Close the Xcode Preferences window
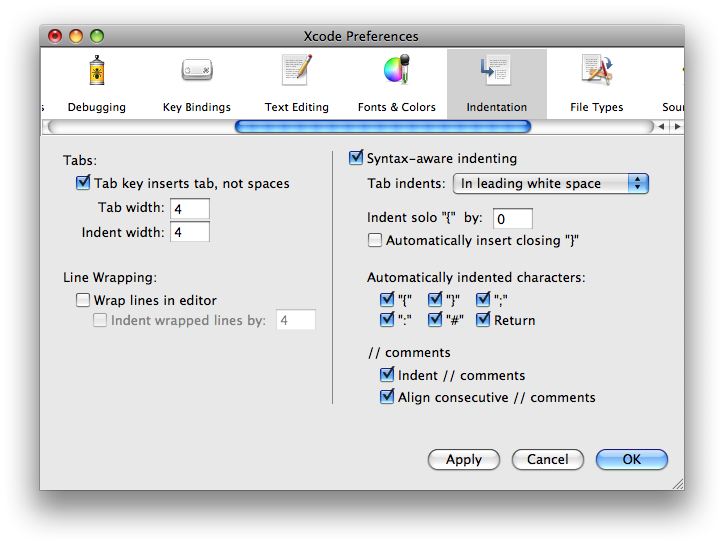This screenshot has width=724, height=545. tap(55, 36)
